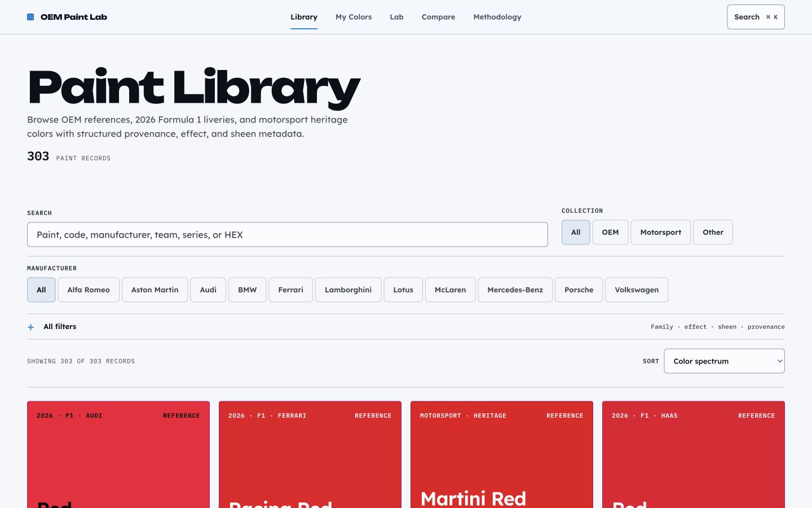
Task: Click the blue OEM Paint Lab logo square
Action: (30, 17)
